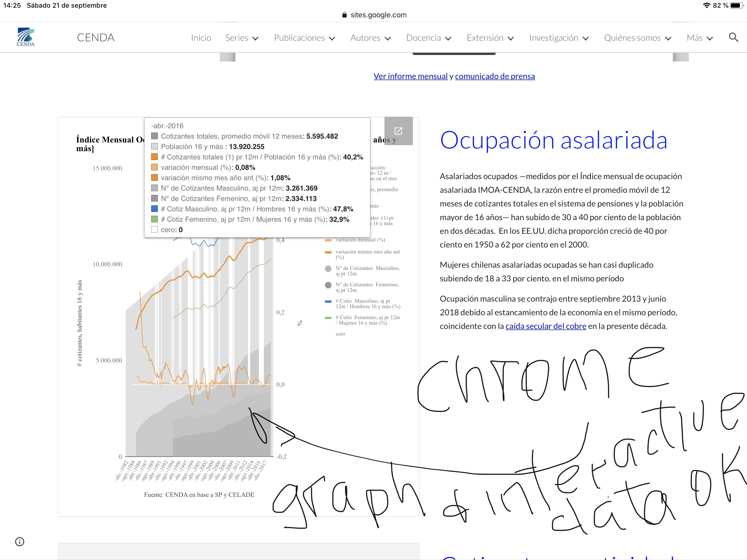The height and width of the screenshot is (560, 747).
Task: Click the gray Masculino legend circle
Action: (x=328, y=269)
